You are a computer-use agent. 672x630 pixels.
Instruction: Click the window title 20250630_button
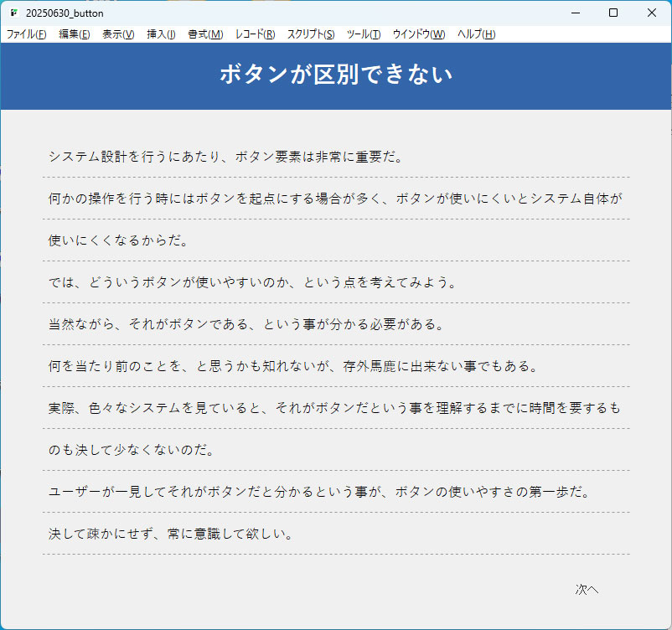tap(65, 13)
